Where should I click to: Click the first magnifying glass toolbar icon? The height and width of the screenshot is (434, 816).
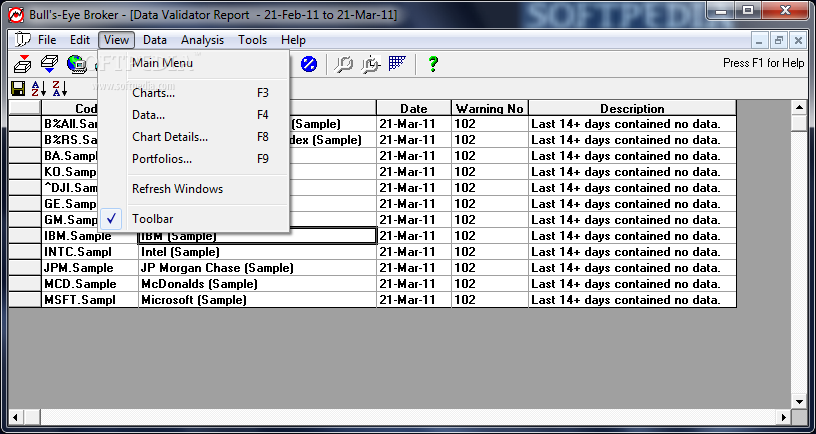[343, 64]
